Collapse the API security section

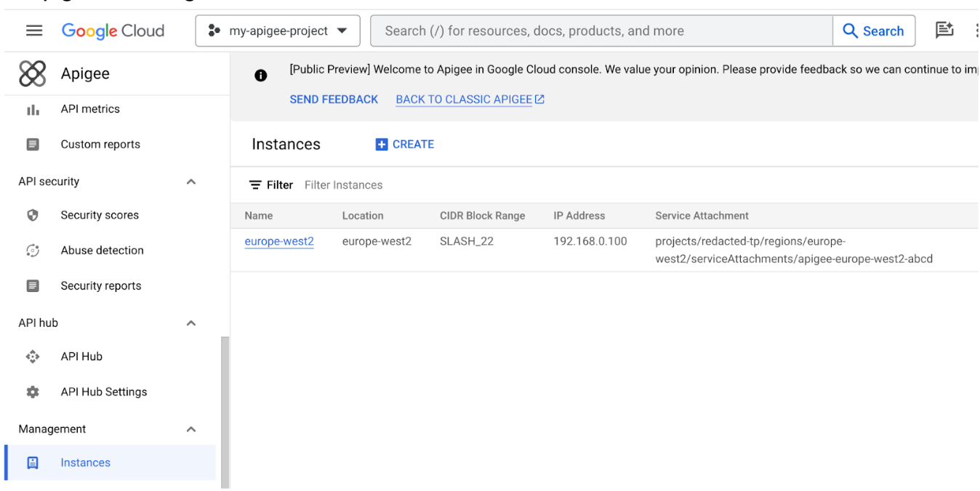190,181
